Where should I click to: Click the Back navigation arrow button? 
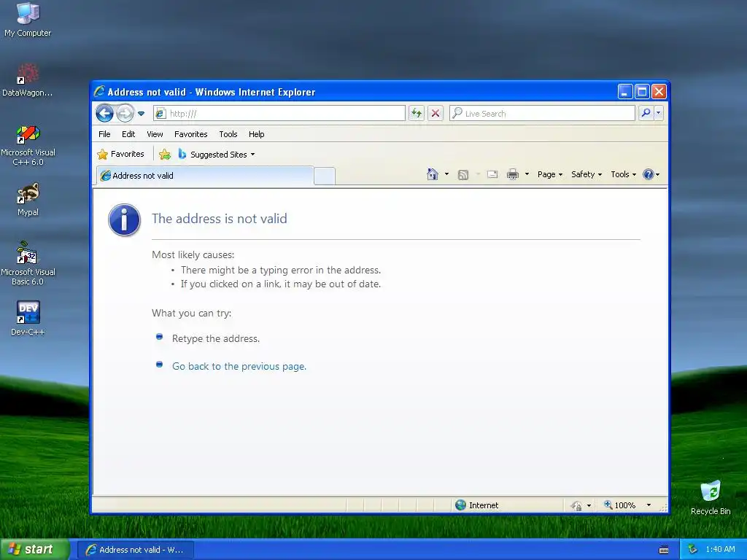point(104,113)
